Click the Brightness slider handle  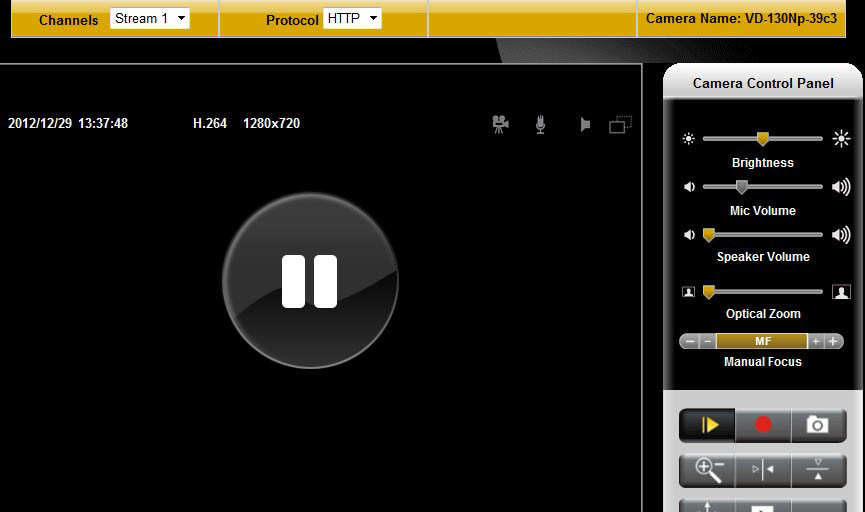tap(762, 138)
